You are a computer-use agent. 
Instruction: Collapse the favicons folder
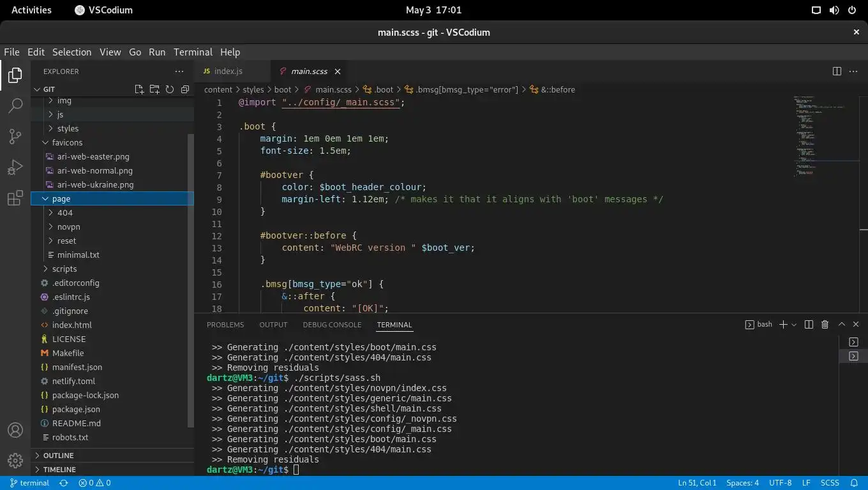(112, 142)
